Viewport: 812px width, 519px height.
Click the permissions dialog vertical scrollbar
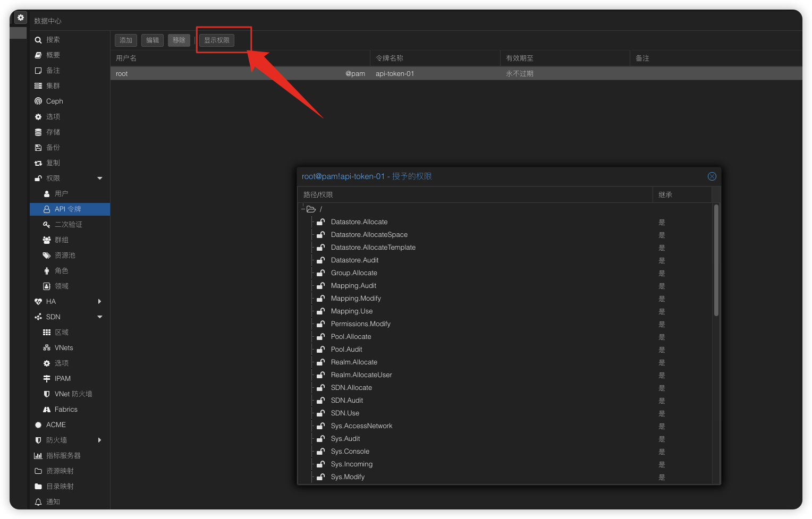coord(716,260)
